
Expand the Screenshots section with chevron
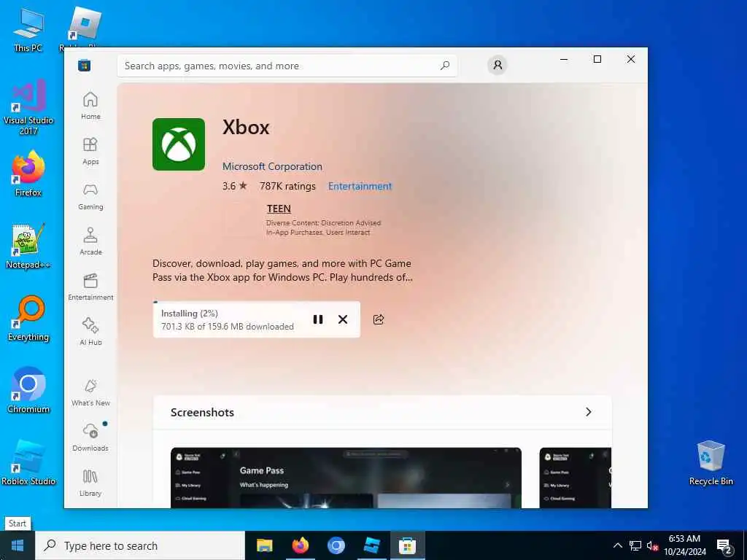[x=589, y=412]
